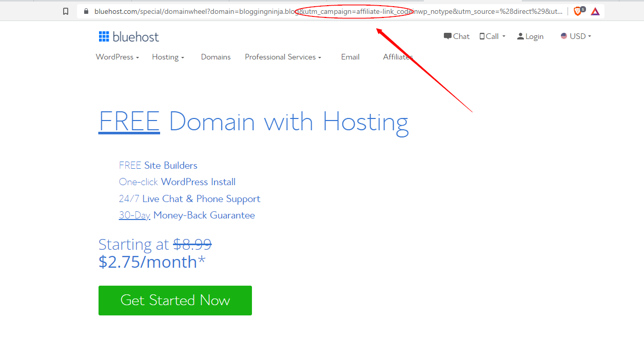Click the Login link text
This screenshot has height=339, width=644.
point(534,36)
